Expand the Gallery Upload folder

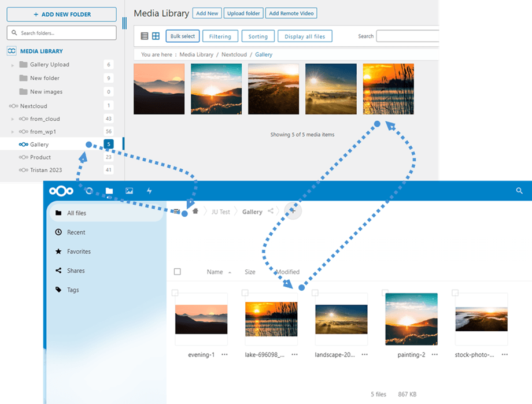13,65
